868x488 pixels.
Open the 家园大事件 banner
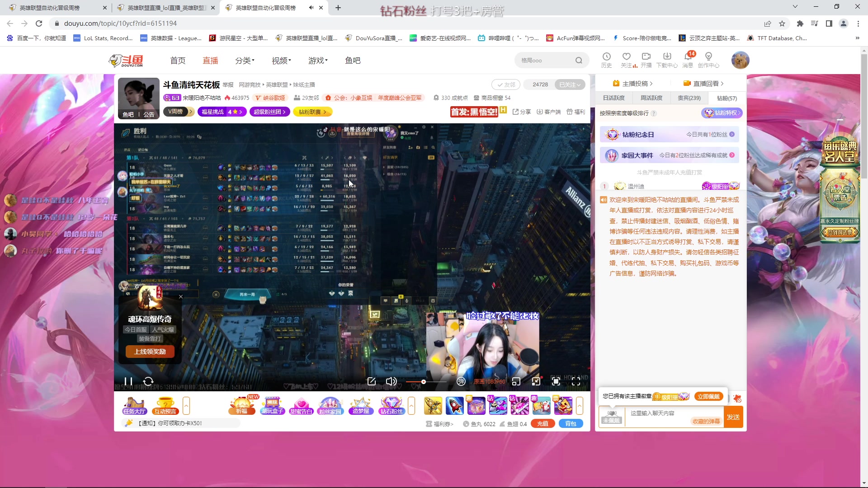point(670,155)
